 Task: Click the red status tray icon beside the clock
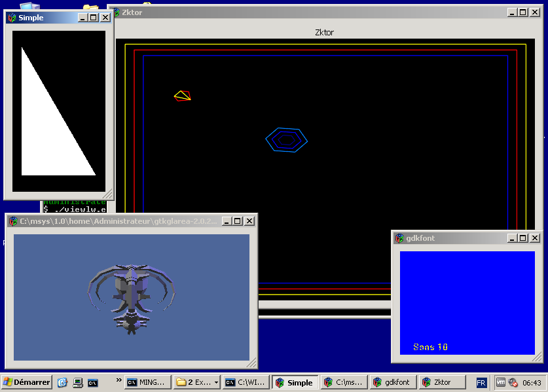coord(513,382)
